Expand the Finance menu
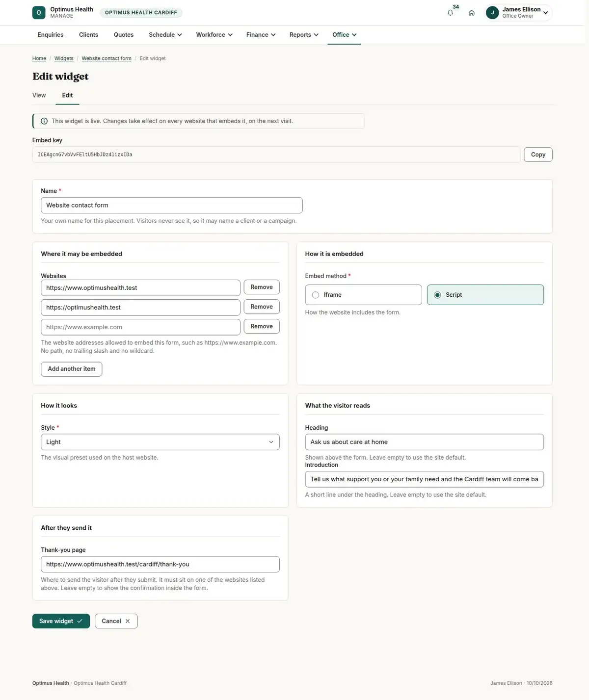This screenshot has height=700, width=589. coord(261,35)
